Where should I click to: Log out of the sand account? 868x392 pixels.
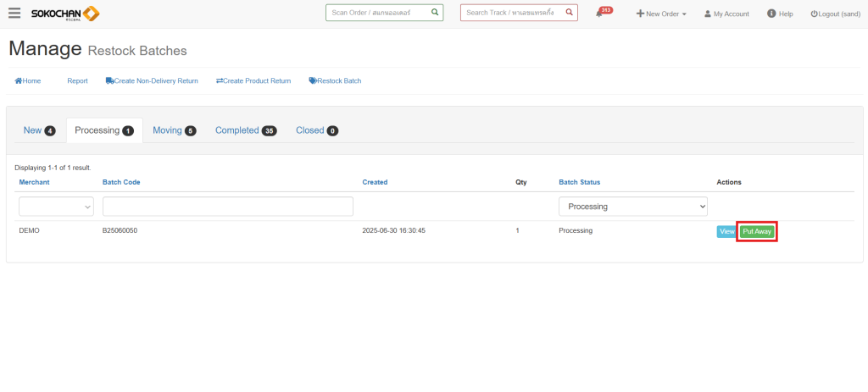tap(835, 14)
